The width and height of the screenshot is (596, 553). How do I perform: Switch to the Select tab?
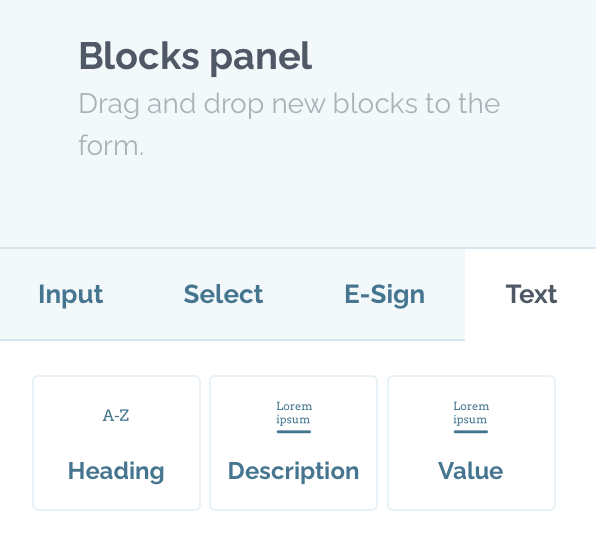(x=223, y=295)
